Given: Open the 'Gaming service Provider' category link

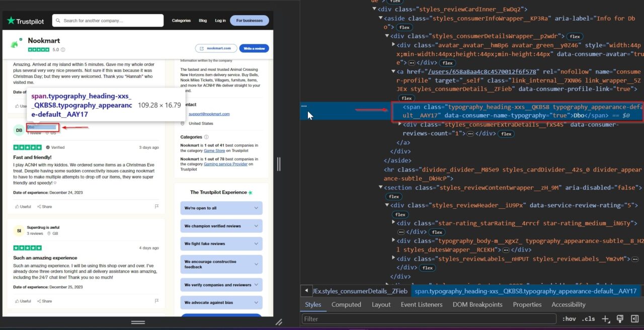Looking at the screenshot, I should (x=225, y=163).
